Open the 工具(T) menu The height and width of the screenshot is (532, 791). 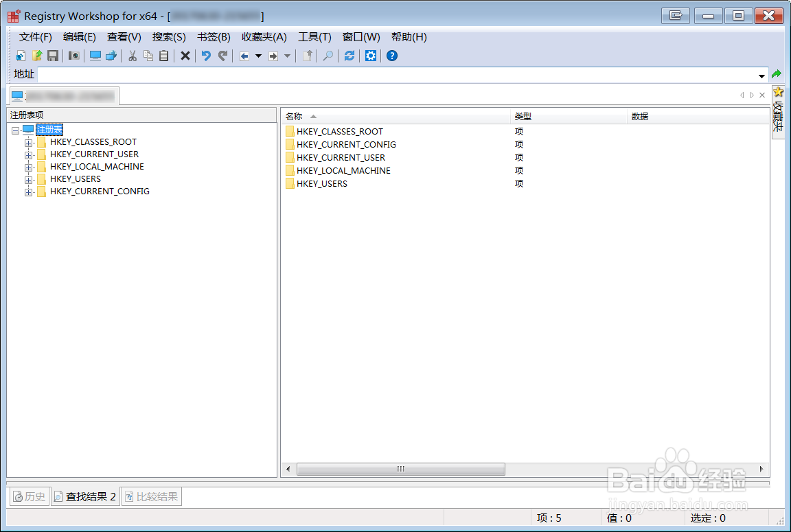pos(314,37)
